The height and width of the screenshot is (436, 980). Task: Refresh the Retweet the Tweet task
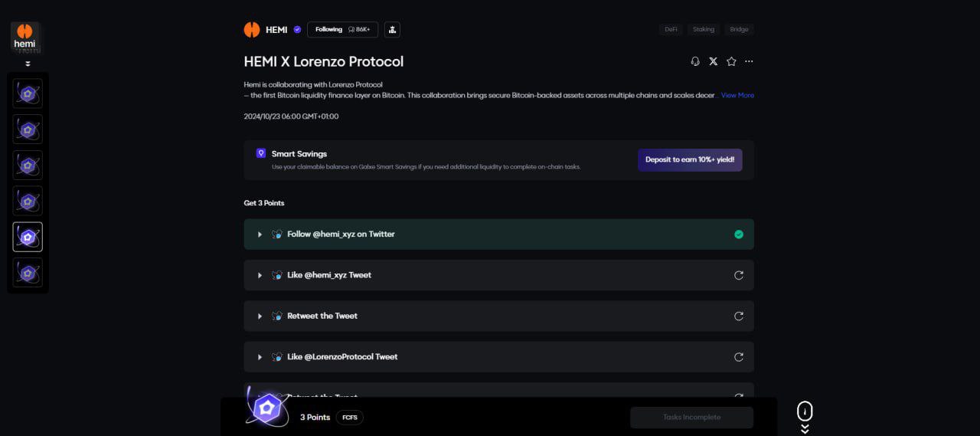tap(739, 316)
